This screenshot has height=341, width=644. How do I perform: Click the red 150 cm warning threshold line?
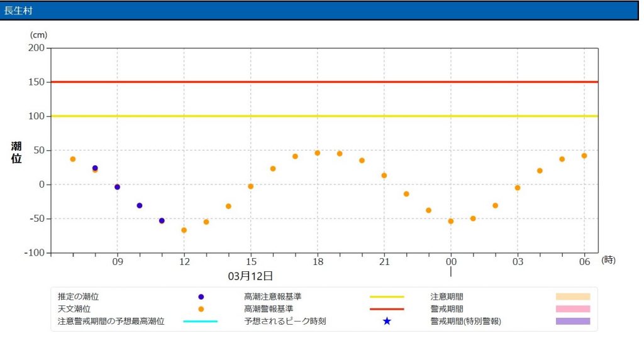325,82
